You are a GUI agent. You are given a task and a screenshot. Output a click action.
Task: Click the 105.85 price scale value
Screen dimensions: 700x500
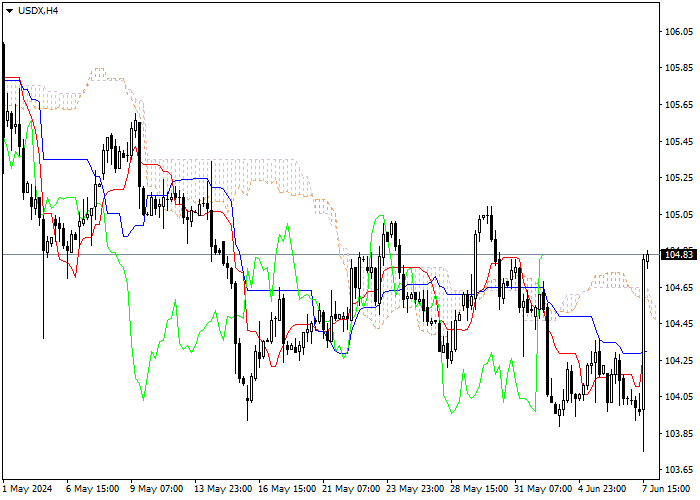pos(679,68)
